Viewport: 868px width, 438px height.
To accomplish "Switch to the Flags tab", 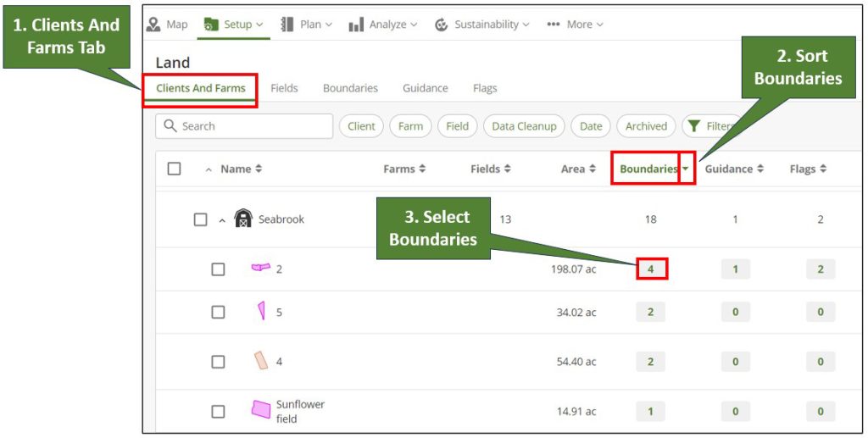I will coord(485,88).
